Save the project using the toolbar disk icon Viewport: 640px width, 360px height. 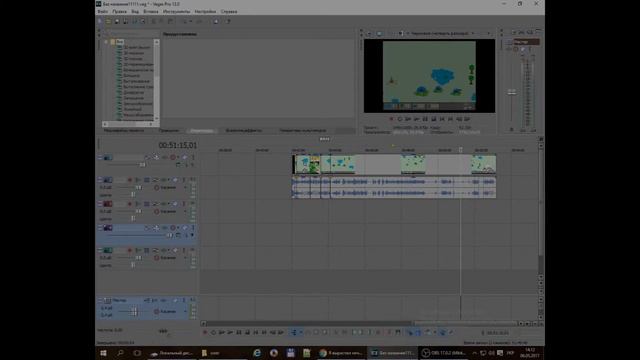(117, 21)
